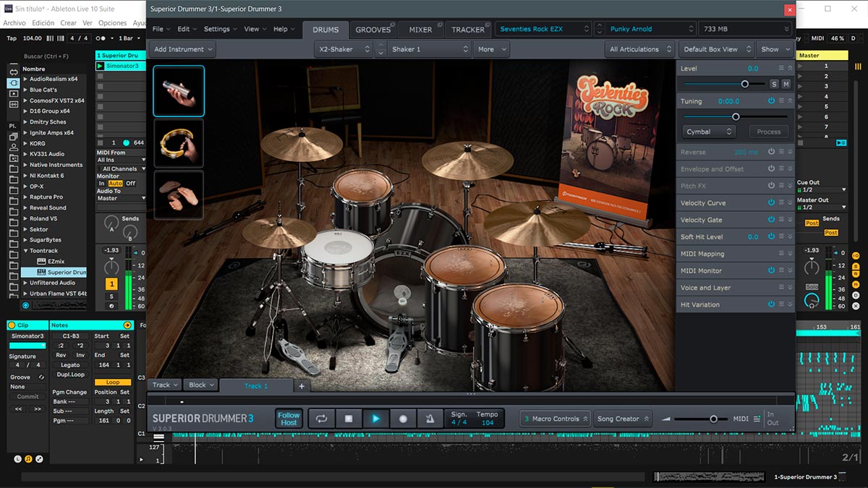
Task: Toggle the Velocity Gate power button
Action: click(771, 220)
